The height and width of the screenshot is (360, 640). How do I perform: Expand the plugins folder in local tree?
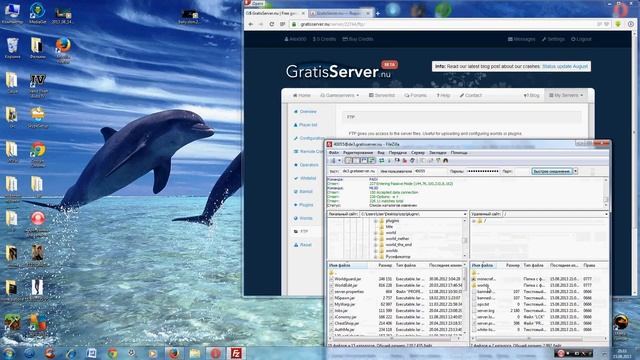pos(375,221)
